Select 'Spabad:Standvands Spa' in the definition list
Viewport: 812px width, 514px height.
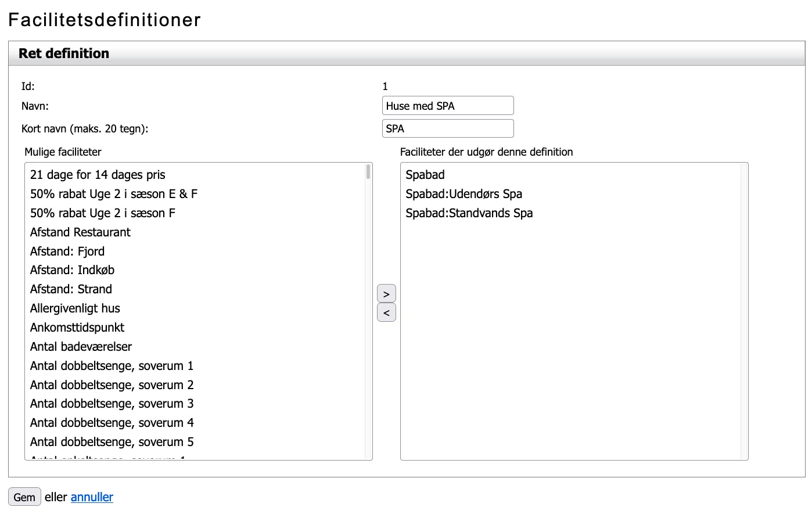[469, 213]
